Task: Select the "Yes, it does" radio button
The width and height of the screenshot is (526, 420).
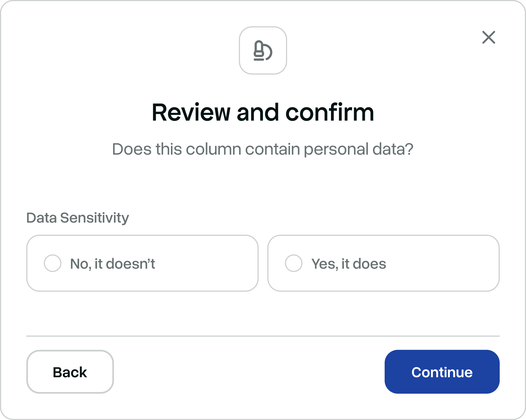Action: 294,263
